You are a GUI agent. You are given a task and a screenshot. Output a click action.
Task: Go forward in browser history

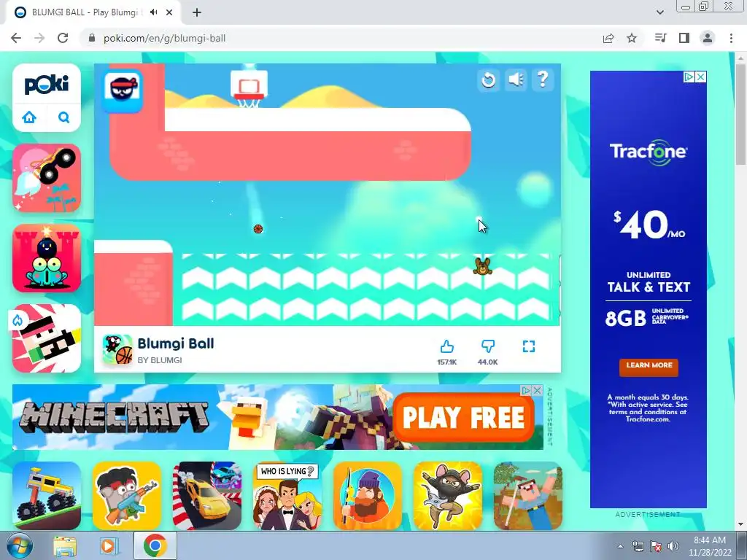pyautogui.click(x=39, y=38)
